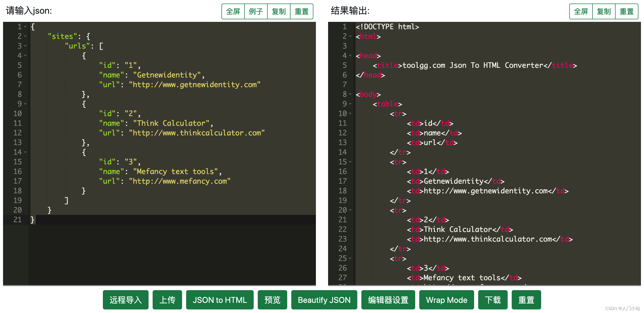The image size is (644, 313).
Task: Collapse the body tag fold on line 8
Action: 350,94
